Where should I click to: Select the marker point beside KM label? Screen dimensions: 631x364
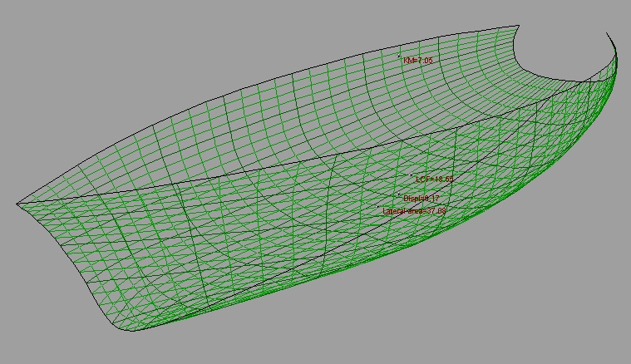pos(399,57)
